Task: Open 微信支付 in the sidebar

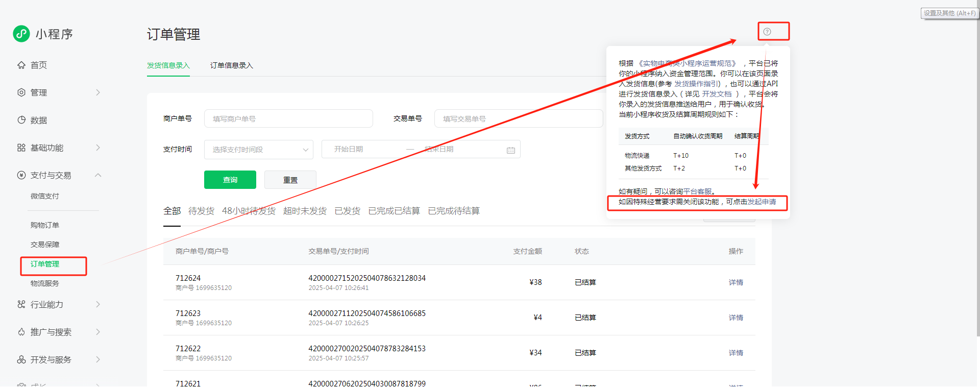Action: (x=45, y=196)
